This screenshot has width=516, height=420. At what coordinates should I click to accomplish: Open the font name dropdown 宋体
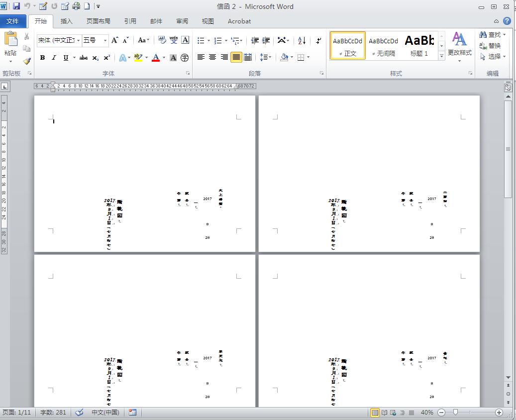tap(59, 40)
